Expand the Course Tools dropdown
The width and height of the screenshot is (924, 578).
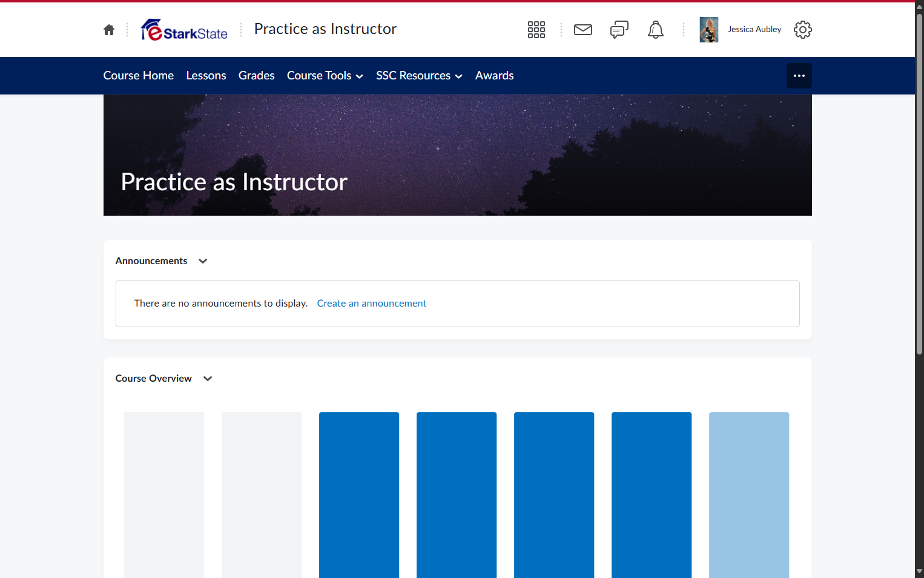click(x=325, y=76)
